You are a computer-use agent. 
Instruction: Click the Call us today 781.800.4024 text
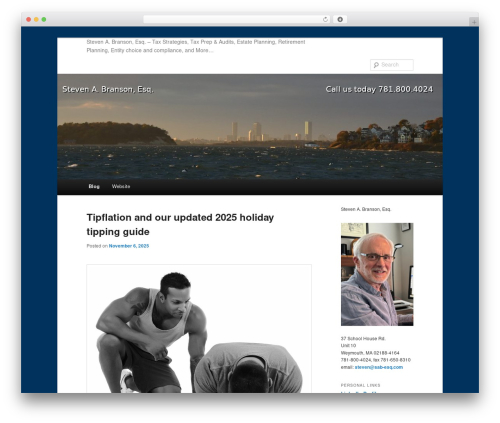[x=379, y=89]
